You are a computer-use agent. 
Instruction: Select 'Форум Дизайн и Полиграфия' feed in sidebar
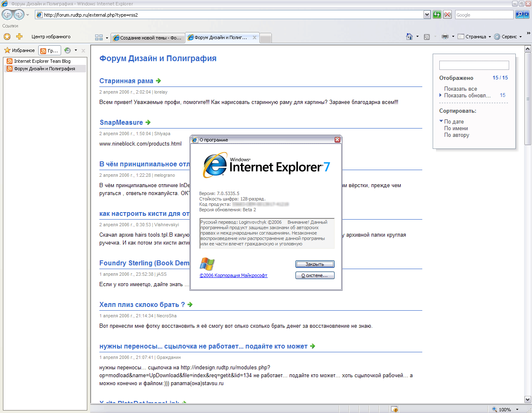click(x=44, y=69)
